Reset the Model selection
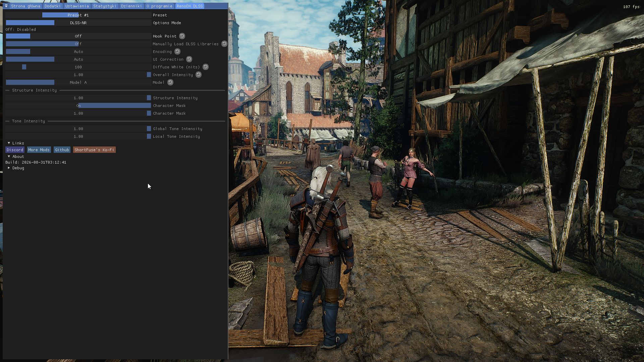Image resolution: width=644 pixels, height=362 pixels. click(x=170, y=82)
